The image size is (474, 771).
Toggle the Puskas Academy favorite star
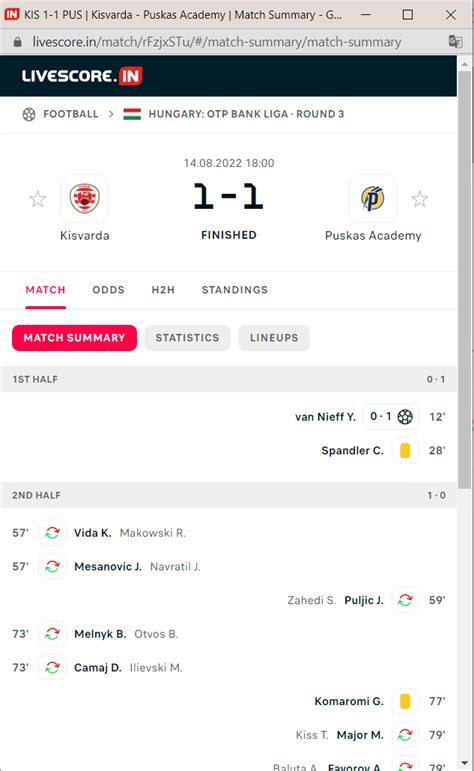[419, 199]
